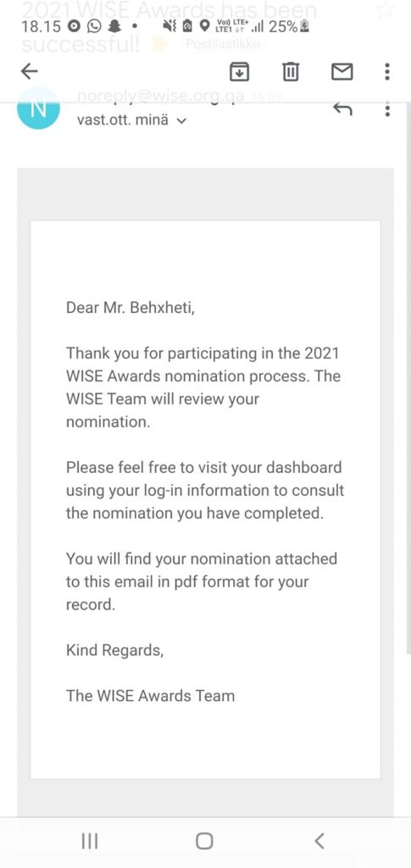The height and width of the screenshot is (868, 411).
Task: Open the message-level three-dot options menu
Action: tap(387, 109)
